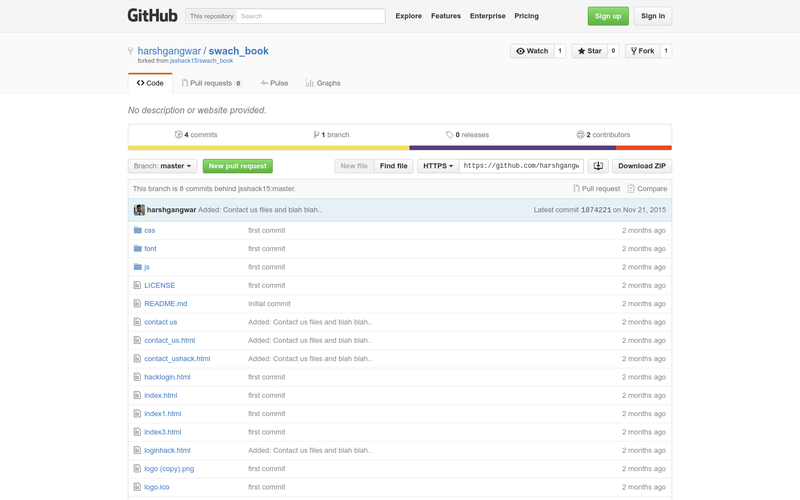Click the Fork count badge

click(x=666, y=51)
